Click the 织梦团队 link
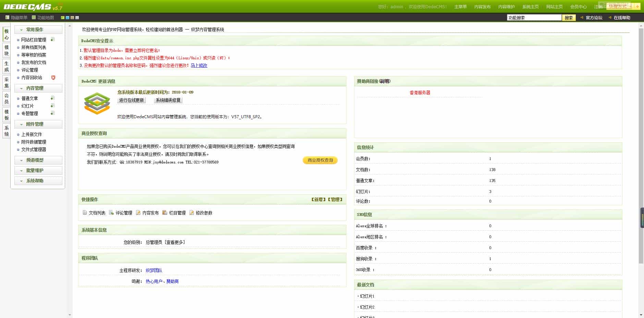This screenshot has width=644, height=318. coord(154,270)
